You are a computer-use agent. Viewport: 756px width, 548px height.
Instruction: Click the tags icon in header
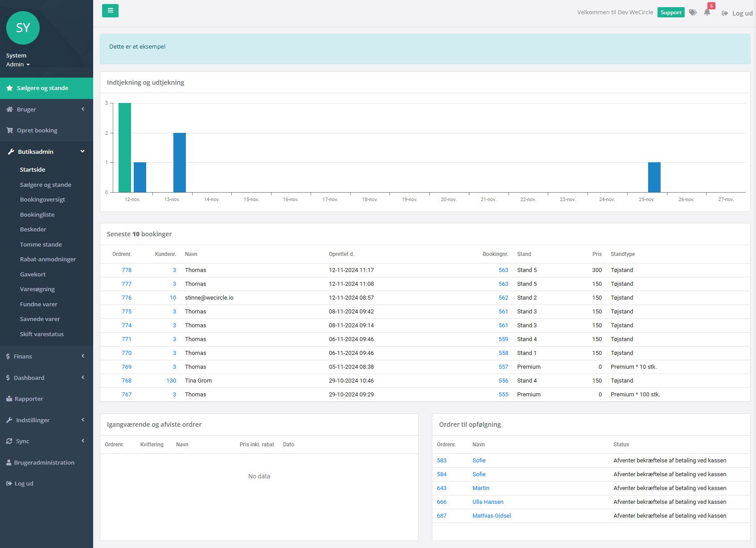tap(693, 12)
